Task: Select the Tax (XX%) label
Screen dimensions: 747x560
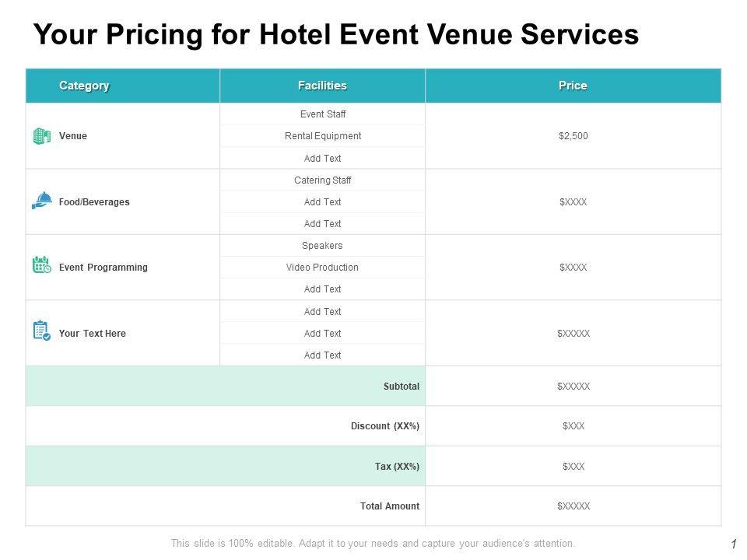Action: tap(397, 467)
